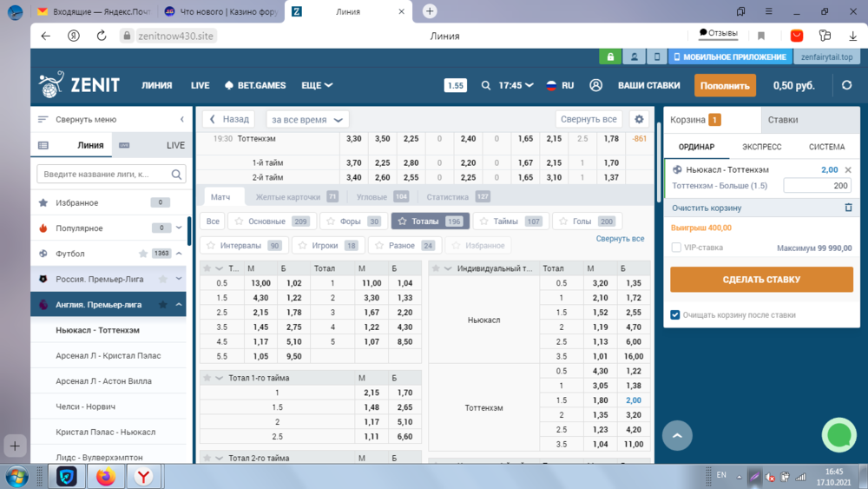The height and width of the screenshot is (489, 868).
Task: Open the Статистика tab
Action: [x=457, y=196]
